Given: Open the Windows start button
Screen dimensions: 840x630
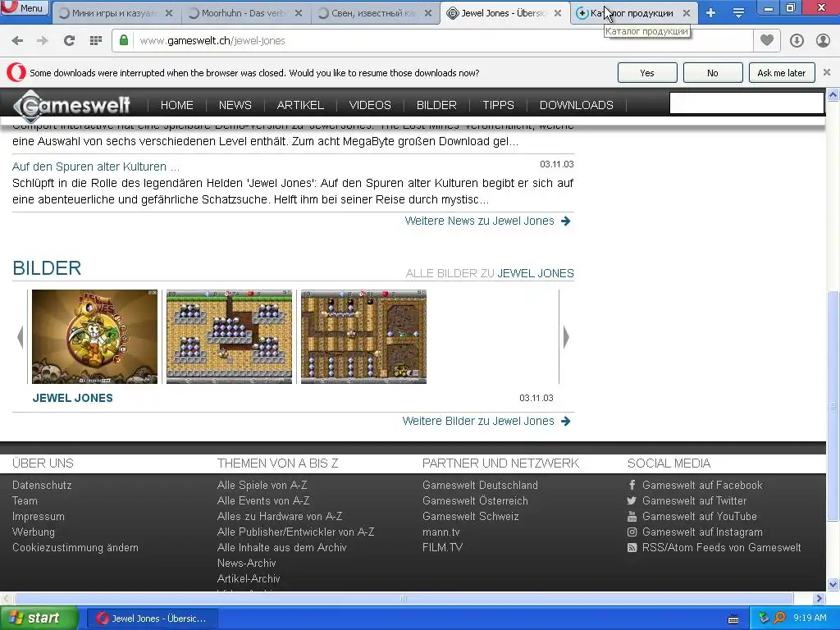Looking at the screenshot, I should 39,619.
